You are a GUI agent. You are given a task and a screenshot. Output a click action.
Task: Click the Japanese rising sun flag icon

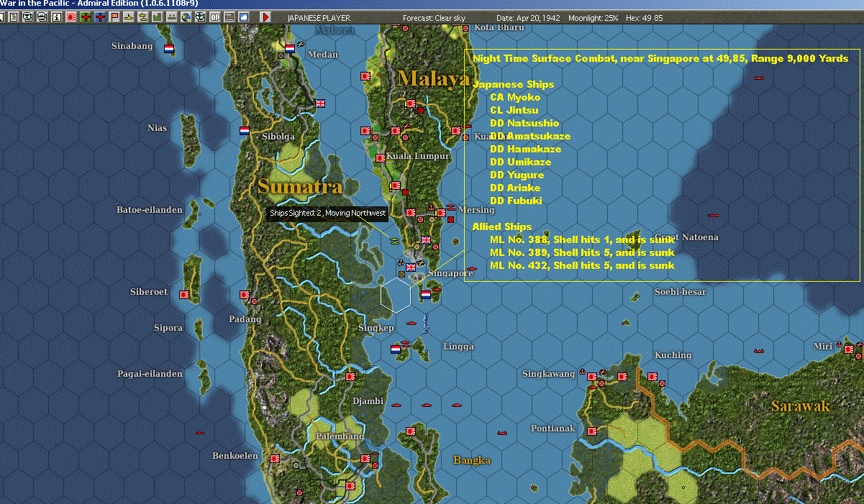(x=71, y=17)
